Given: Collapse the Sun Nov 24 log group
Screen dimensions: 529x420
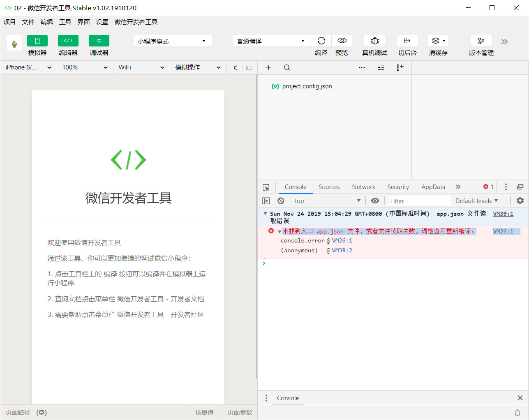Looking at the screenshot, I should (x=265, y=213).
